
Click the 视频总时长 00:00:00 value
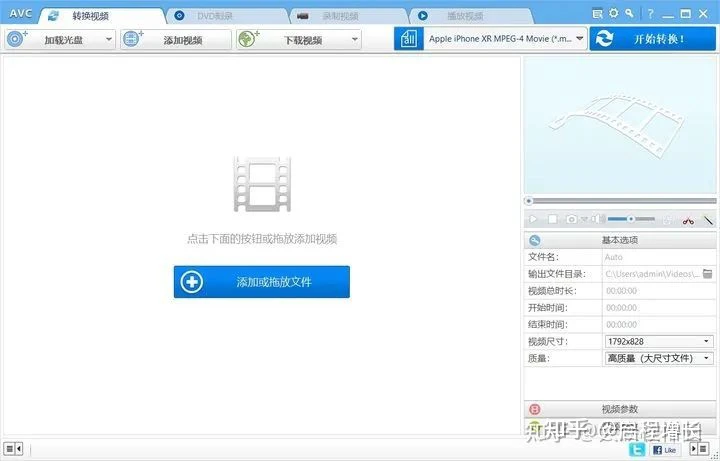click(621, 291)
